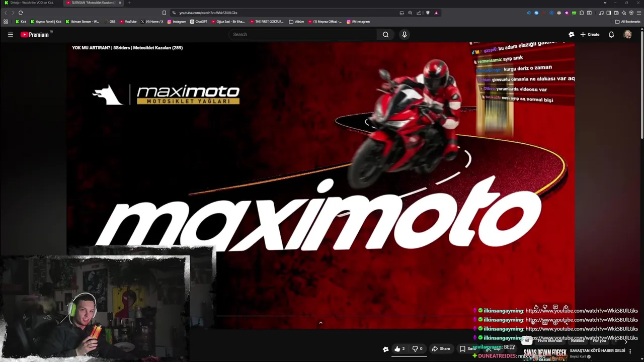Open 'SAVAŞTAN KÖTÜ HABER GELDİ' video thumbnail
The image size is (644, 362).
tap(545, 354)
